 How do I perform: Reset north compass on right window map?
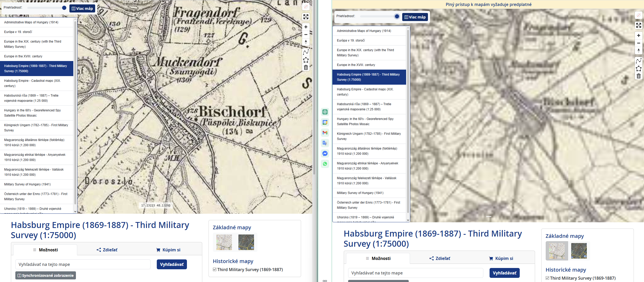click(x=639, y=50)
